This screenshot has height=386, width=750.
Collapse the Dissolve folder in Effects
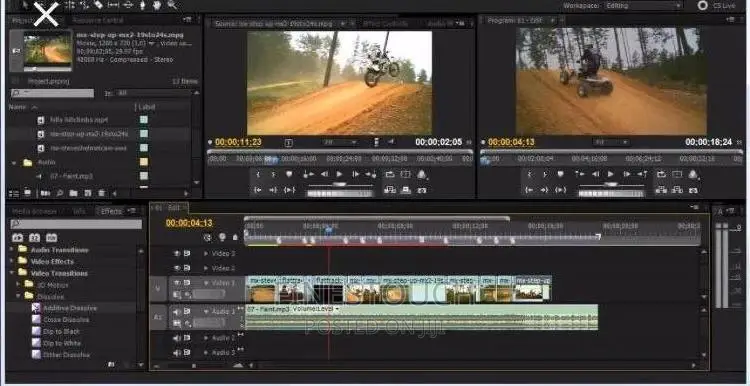click(x=19, y=297)
